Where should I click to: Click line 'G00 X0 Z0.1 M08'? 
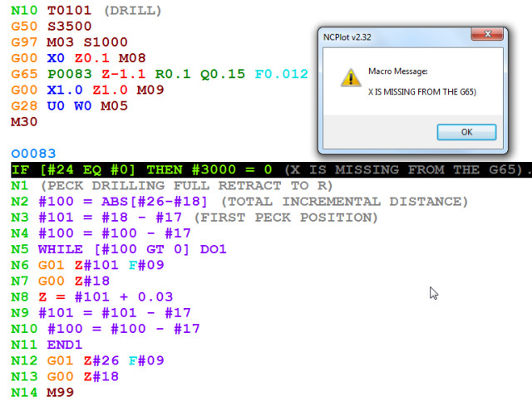tap(78, 58)
